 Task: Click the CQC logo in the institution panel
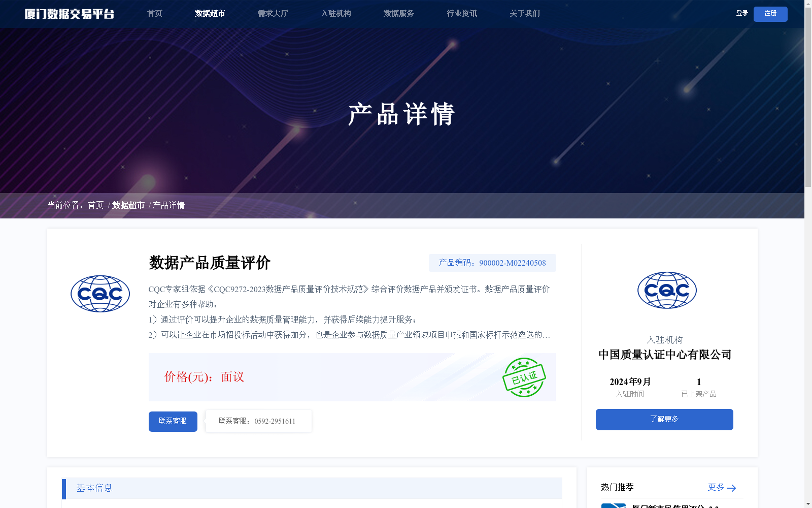(667, 290)
